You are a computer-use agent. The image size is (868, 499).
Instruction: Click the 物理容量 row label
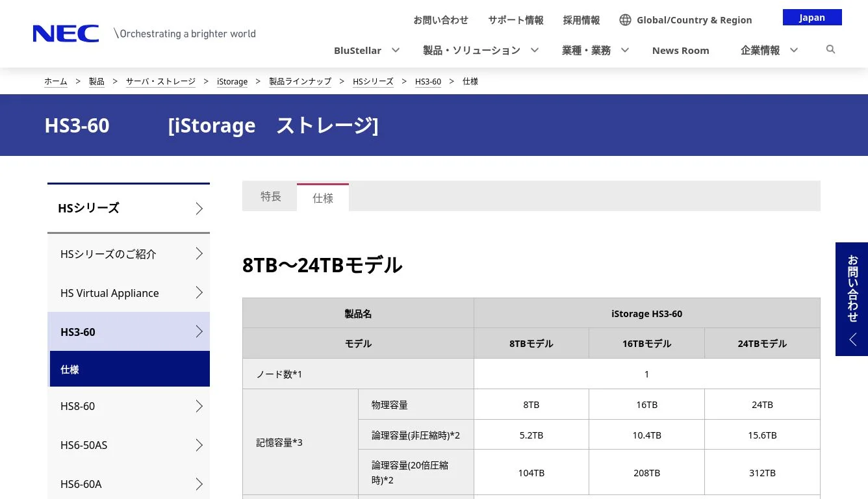[416, 404]
